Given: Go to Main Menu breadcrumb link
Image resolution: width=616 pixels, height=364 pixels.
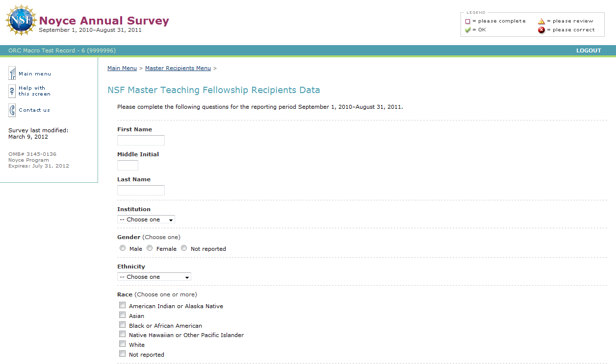Looking at the screenshot, I should click(122, 68).
